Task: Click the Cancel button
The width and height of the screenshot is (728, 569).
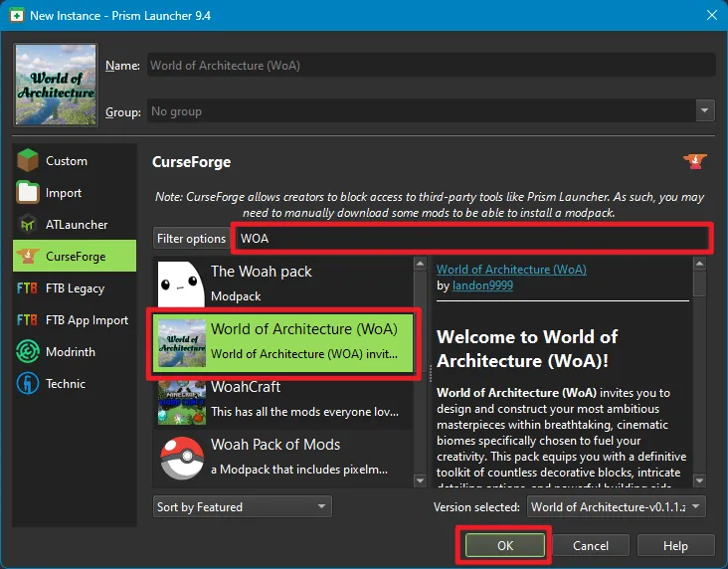Action: click(x=590, y=545)
